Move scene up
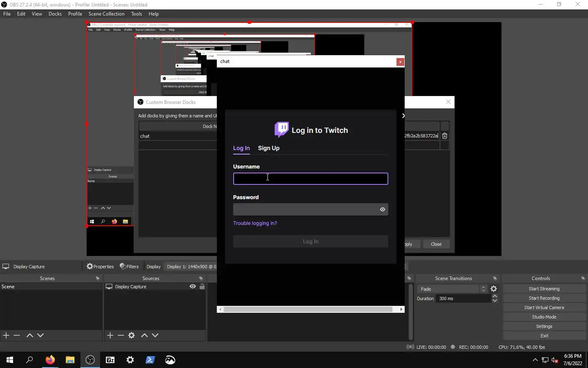Viewport: 588px width, 368px height. pyautogui.click(x=29, y=335)
